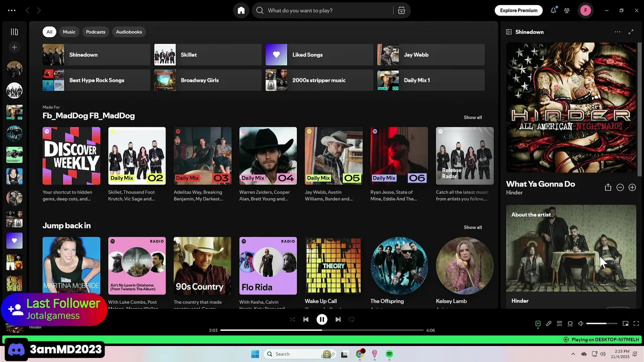
Task: Open Chrome from the taskbar
Action: (360, 354)
